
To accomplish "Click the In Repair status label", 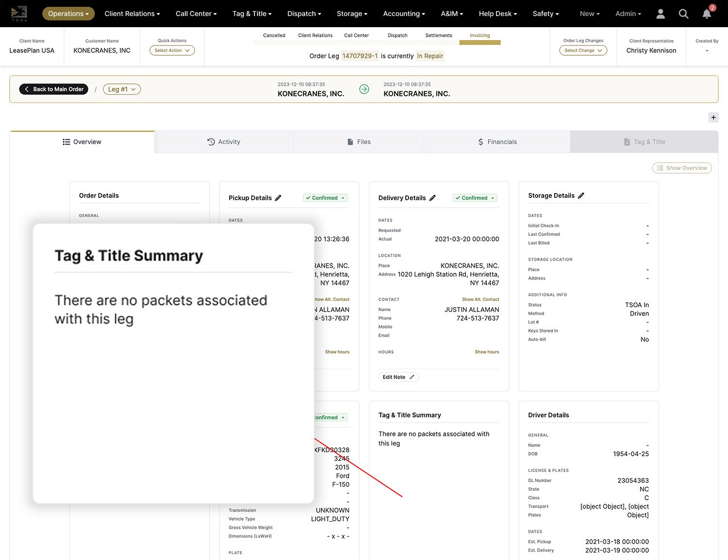I will (x=430, y=56).
